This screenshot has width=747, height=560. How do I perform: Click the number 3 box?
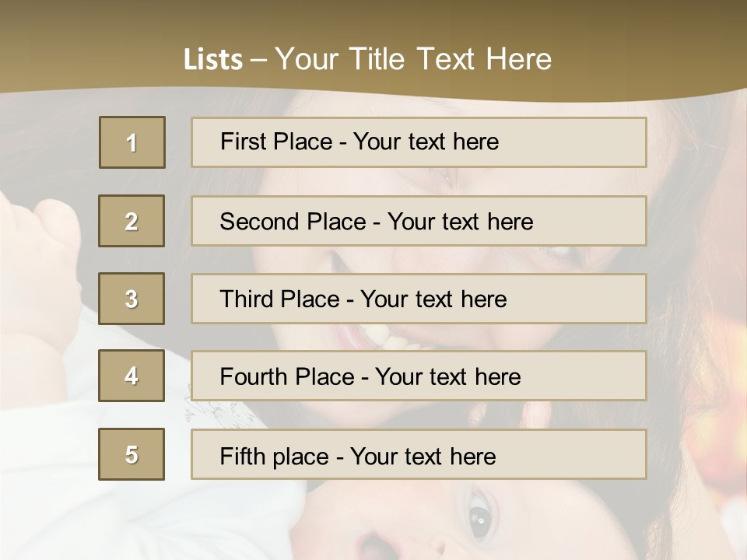(x=132, y=299)
